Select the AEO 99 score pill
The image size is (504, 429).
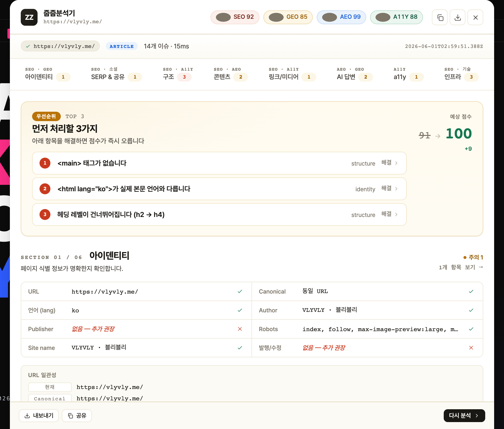coord(341,17)
